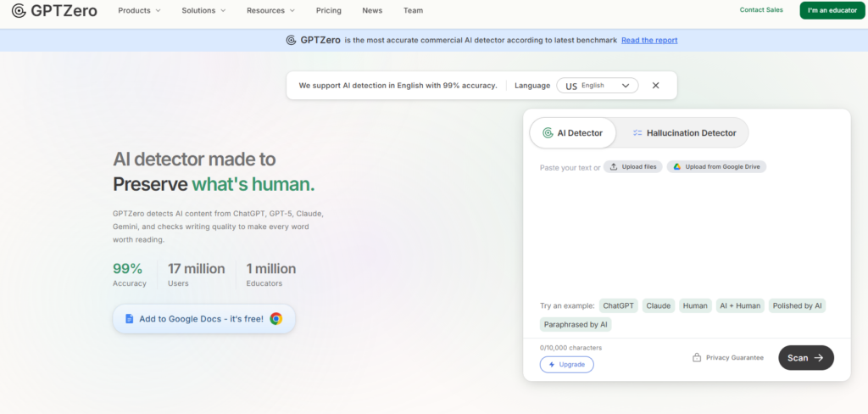Viewport: 868px width, 414px height.
Task: Try the Human example
Action: tap(695, 306)
